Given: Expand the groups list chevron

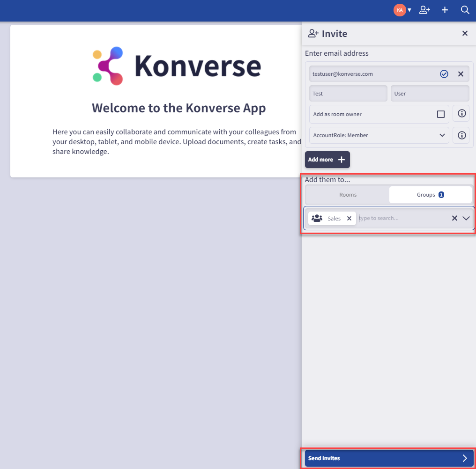Looking at the screenshot, I should point(466,218).
